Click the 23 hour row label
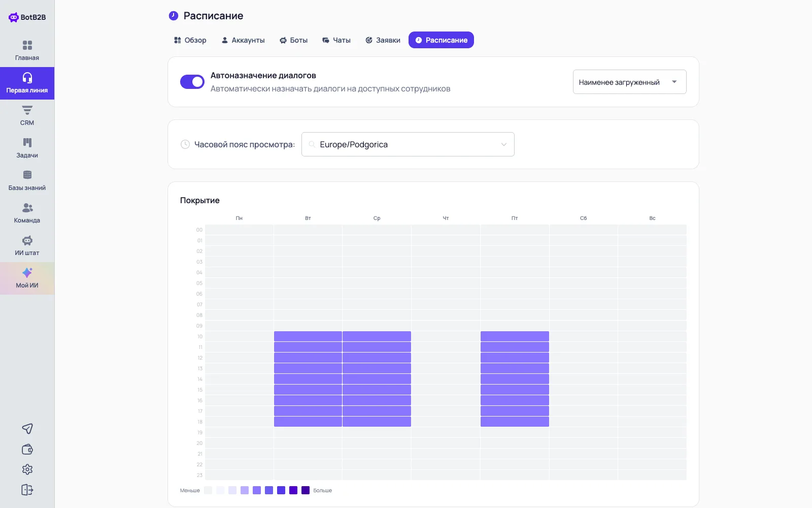The height and width of the screenshot is (508, 812). coord(199,475)
